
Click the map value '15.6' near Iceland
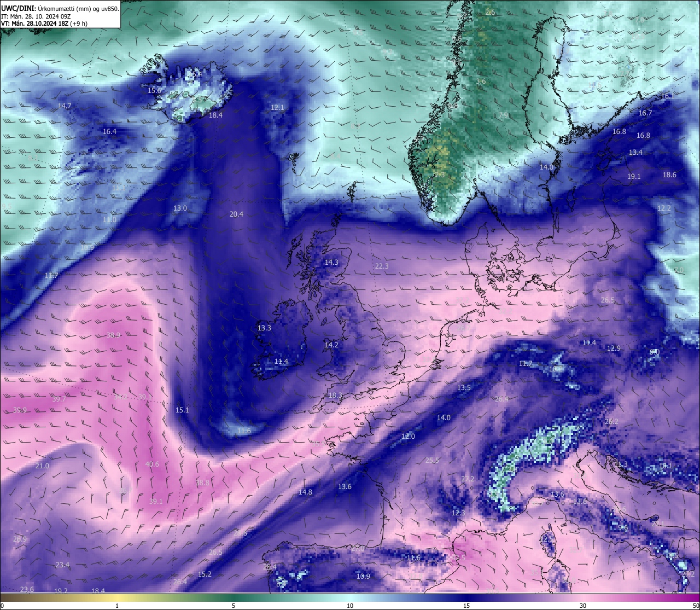pyautogui.click(x=154, y=90)
